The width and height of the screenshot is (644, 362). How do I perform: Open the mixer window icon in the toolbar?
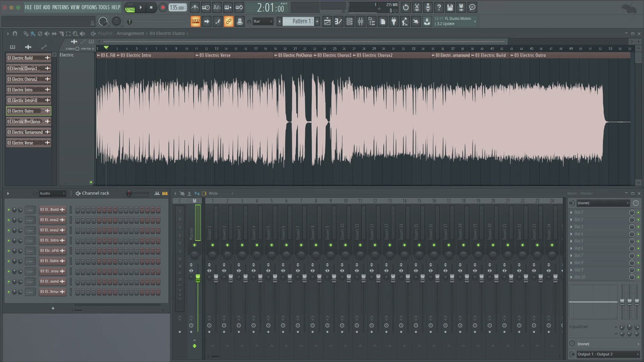[360, 21]
